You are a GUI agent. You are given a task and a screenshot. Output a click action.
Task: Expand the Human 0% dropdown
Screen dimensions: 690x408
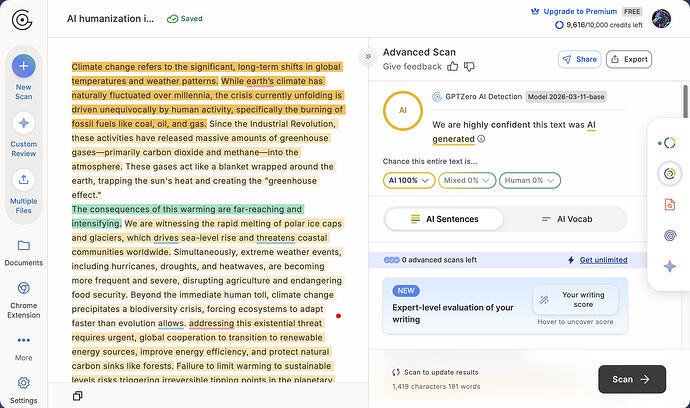click(x=529, y=180)
